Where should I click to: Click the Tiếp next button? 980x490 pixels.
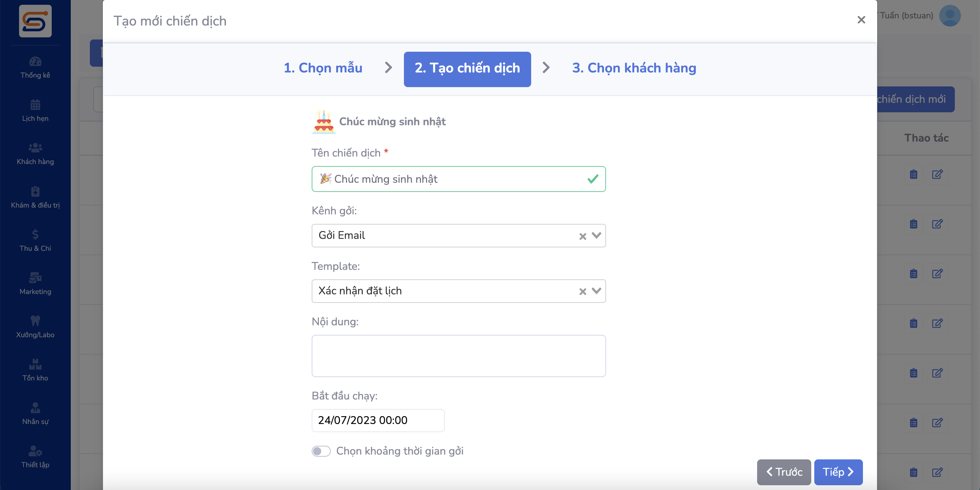click(x=838, y=472)
